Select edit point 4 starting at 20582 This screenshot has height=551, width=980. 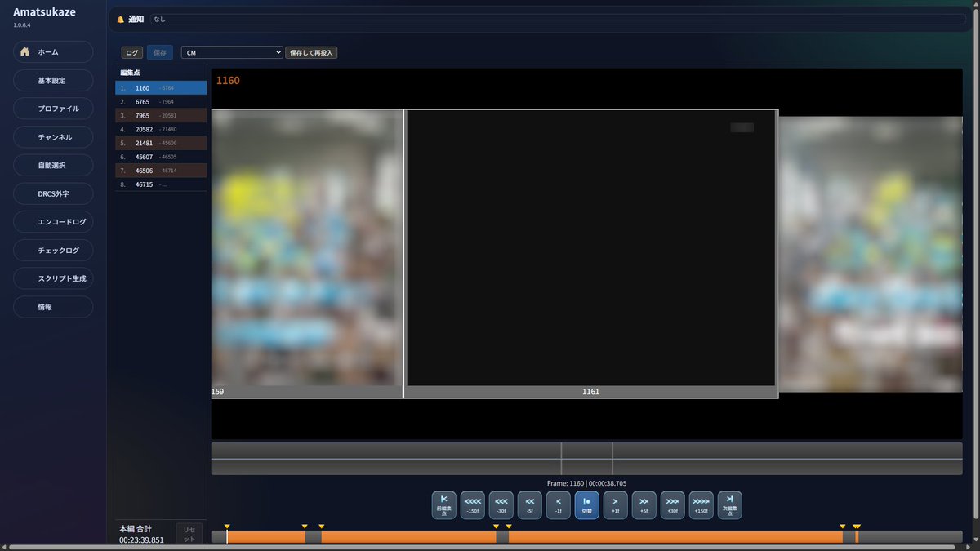pyautogui.click(x=161, y=129)
